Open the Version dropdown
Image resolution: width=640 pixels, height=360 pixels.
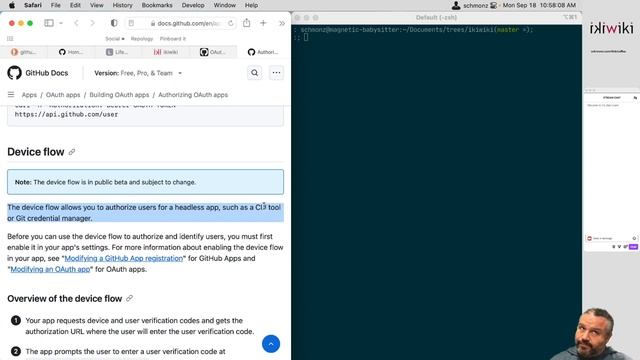click(x=138, y=73)
